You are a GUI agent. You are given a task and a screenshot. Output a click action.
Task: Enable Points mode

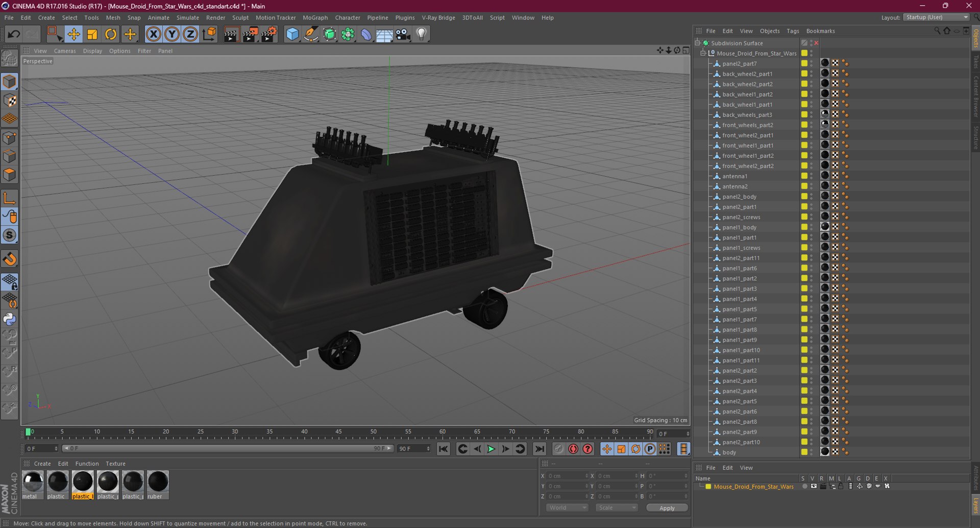click(10, 138)
